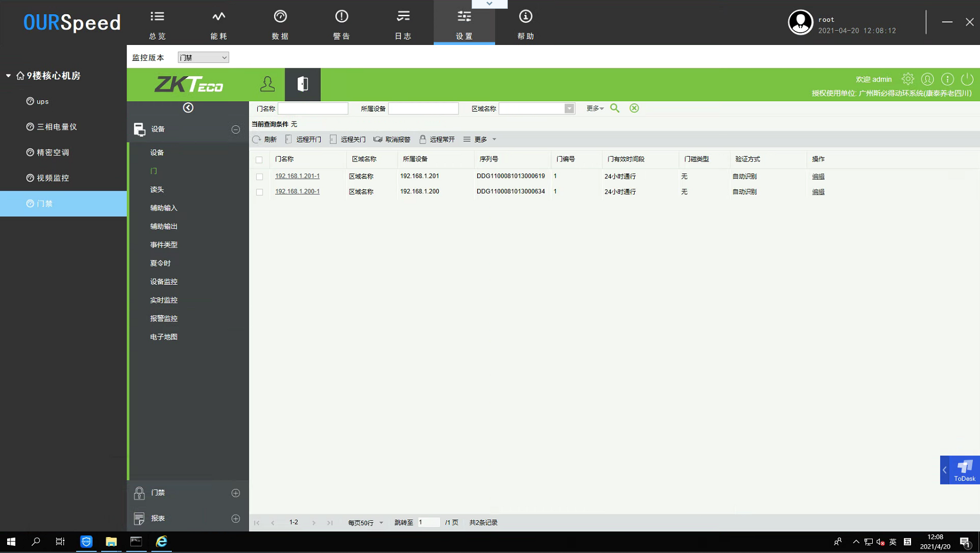Toggle the select-all checkbox in the table header
The height and width of the screenshot is (553, 980).
(259, 160)
